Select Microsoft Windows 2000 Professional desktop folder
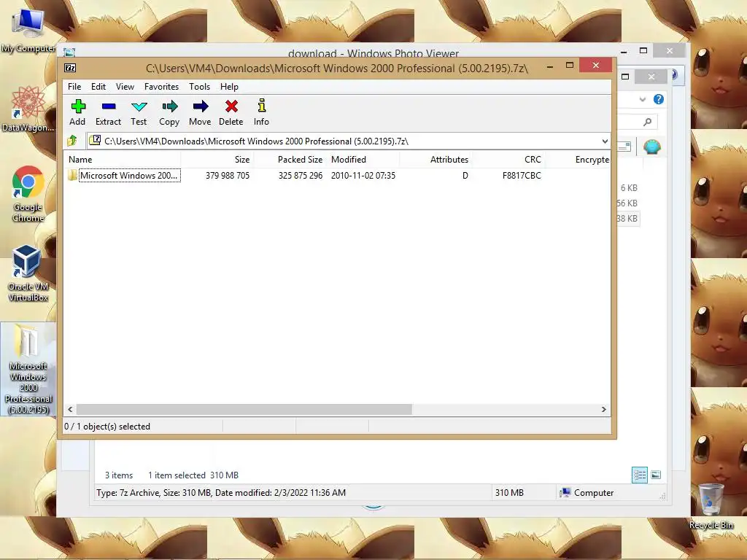Image resolution: width=747 pixels, height=560 pixels. pyautogui.click(x=28, y=369)
